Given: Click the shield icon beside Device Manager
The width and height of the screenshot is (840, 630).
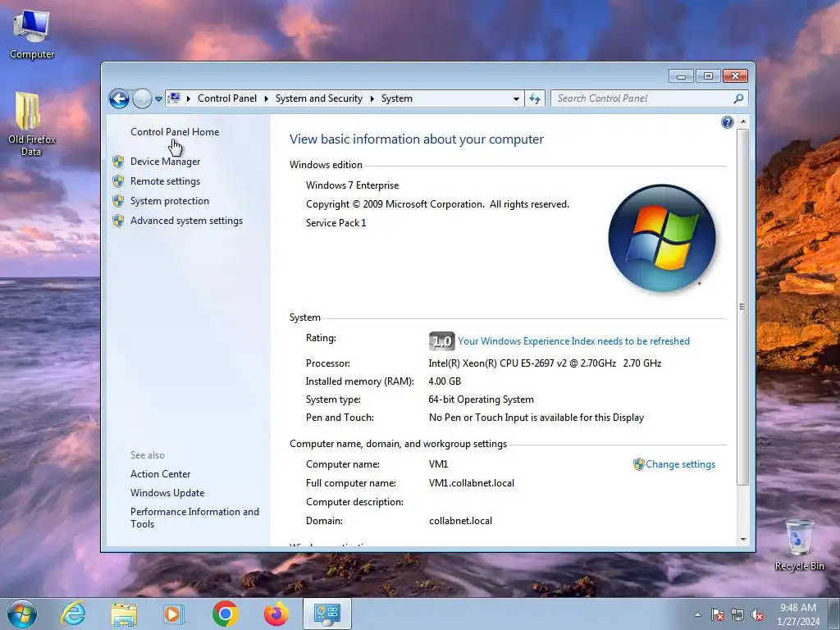Looking at the screenshot, I should tap(118, 162).
